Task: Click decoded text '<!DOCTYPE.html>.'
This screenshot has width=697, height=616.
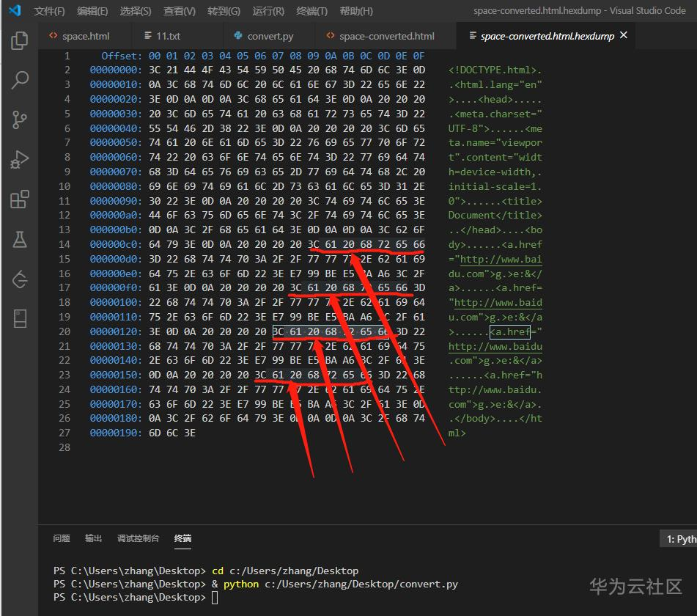Action: (495, 70)
